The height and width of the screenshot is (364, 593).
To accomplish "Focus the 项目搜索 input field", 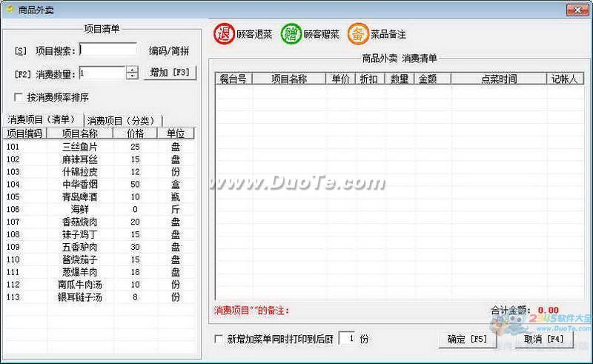I will (108, 50).
